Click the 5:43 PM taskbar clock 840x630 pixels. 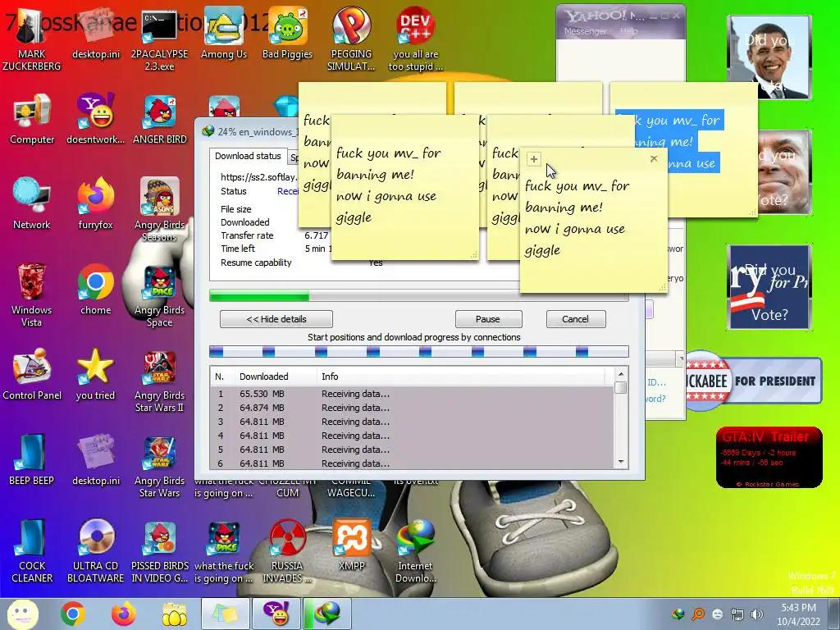(x=798, y=614)
